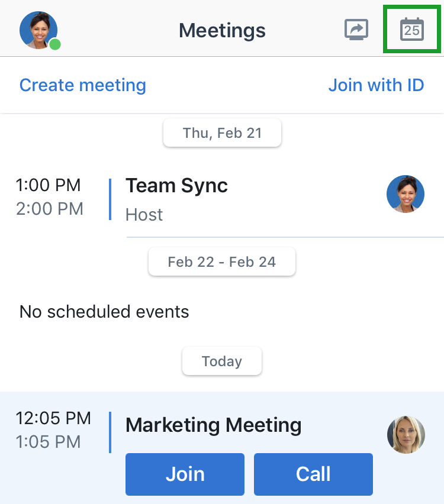Select the Host label under Team Sync

tap(144, 214)
